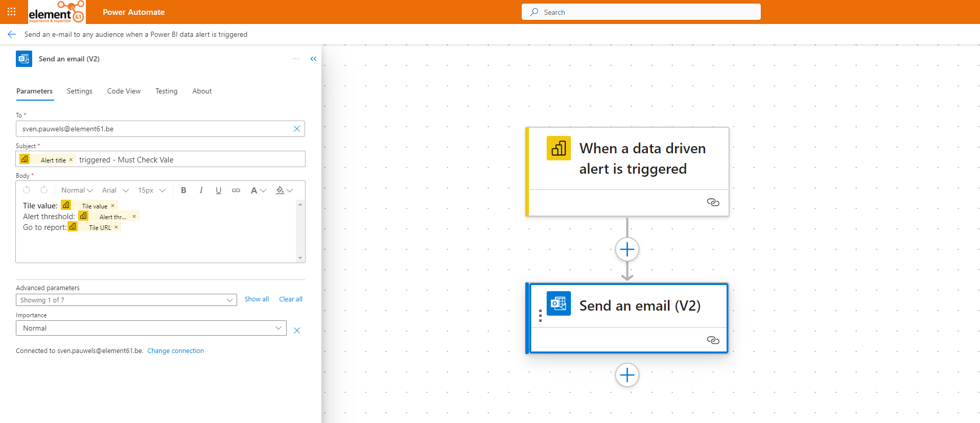The width and height of the screenshot is (980, 423).
Task: Remove the Tile value token
Action: click(x=113, y=206)
